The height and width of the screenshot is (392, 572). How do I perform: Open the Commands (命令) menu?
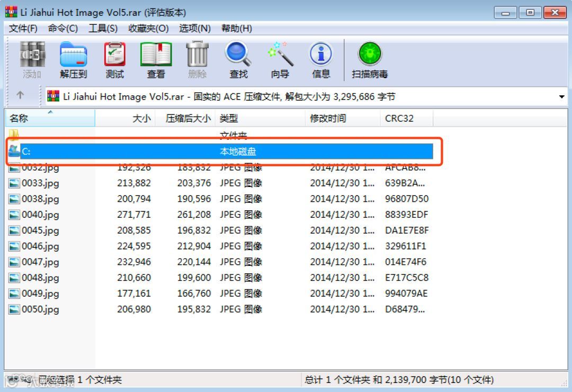click(x=62, y=28)
